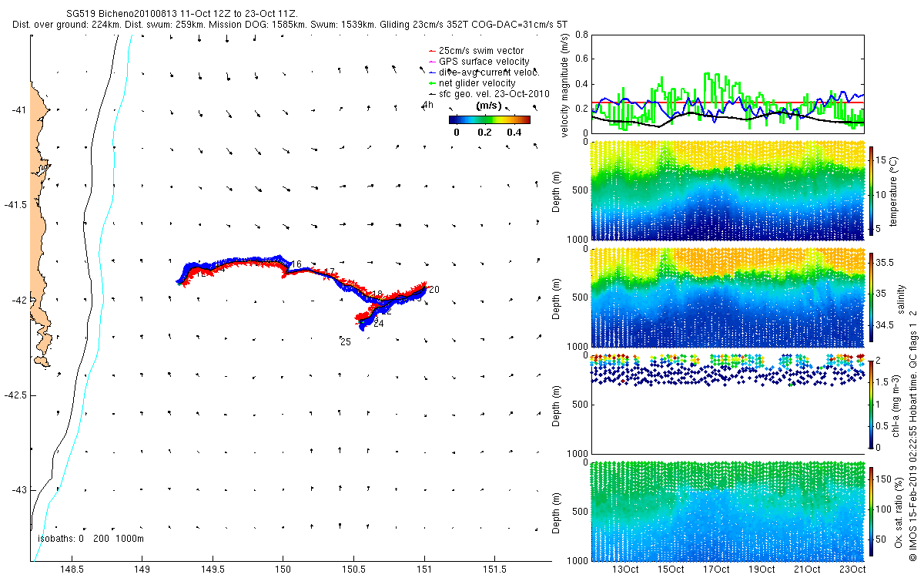Click the latitude tick label -42.5
The height and width of the screenshot is (578, 924).
click(15, 395)
